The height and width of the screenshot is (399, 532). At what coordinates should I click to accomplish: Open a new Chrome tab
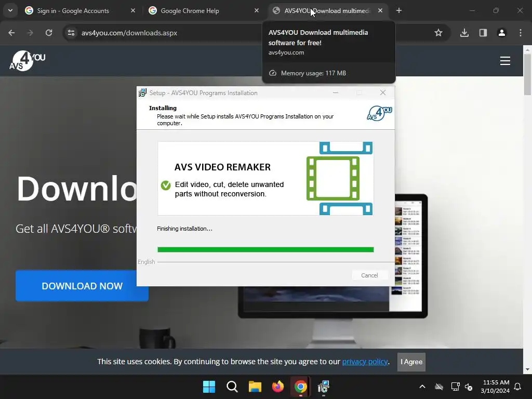(399, 10)
